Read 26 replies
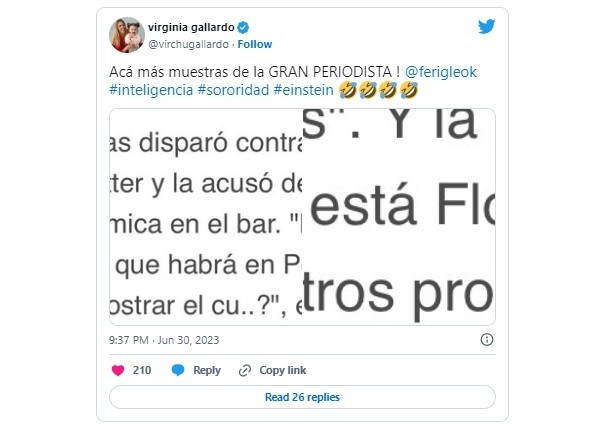 [x=303, y=397]
